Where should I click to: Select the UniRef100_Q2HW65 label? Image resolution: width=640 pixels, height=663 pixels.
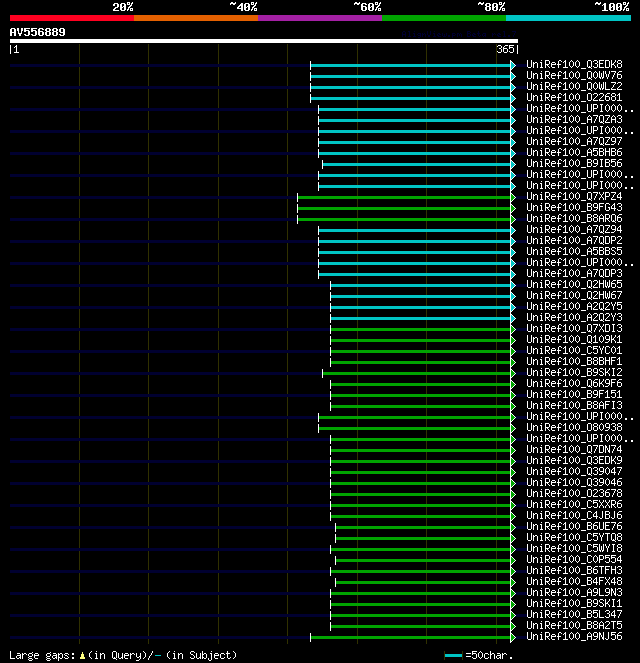point(574,284)
